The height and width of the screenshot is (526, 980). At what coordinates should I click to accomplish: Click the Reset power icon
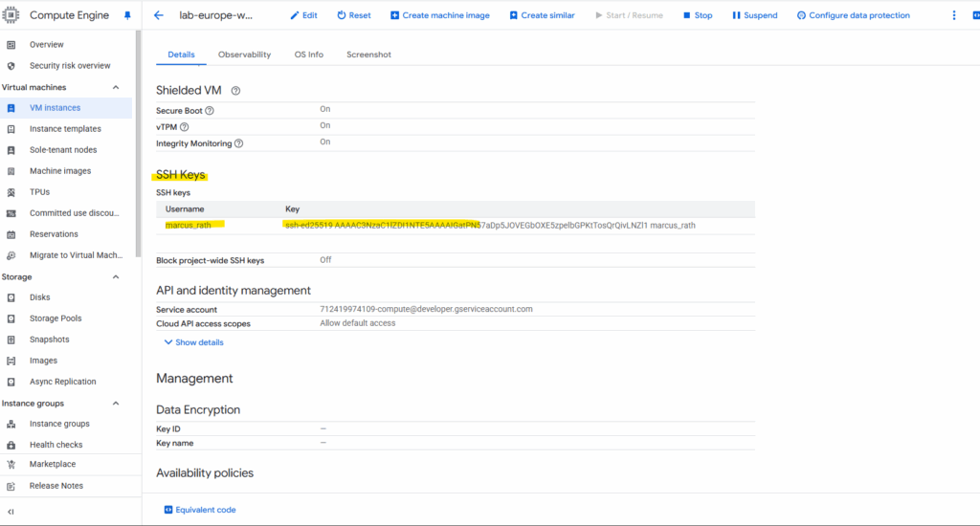coord(342,15)
